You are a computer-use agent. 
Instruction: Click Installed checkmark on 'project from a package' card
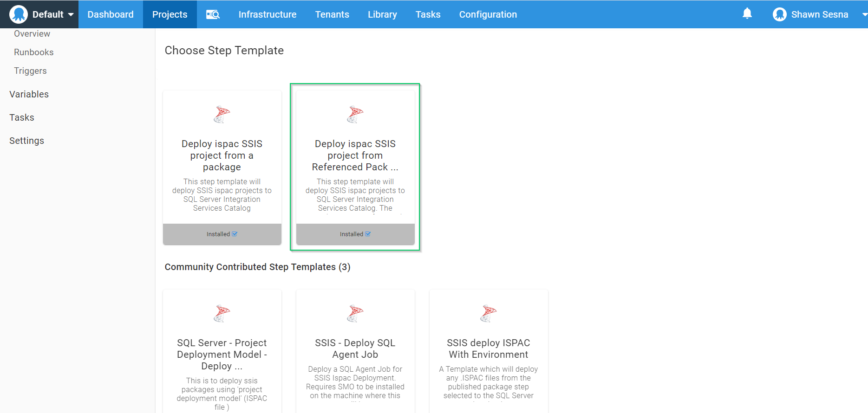[x=235, y=234]
